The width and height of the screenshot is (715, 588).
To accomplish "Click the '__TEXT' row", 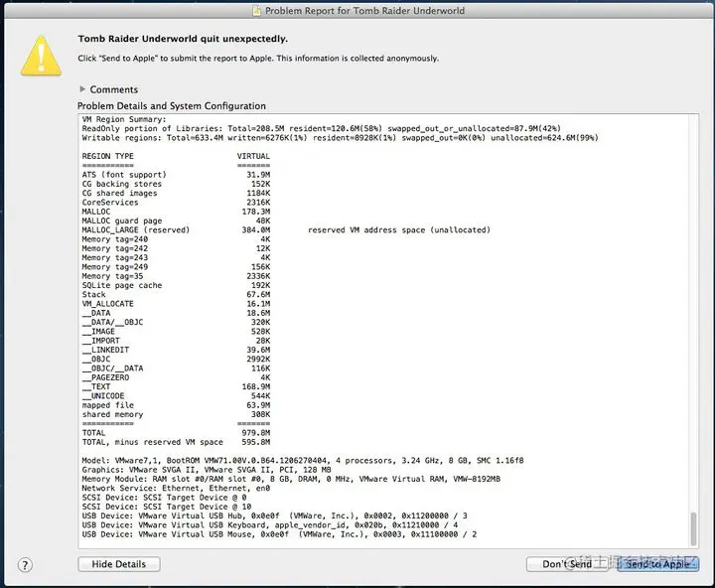I will pos(176,386).
